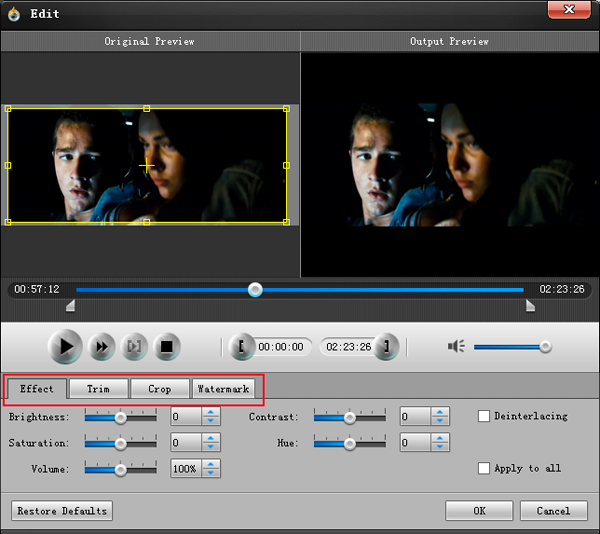
Task: Decrease Contrast with down arrow
Action: click(x=440, y=421)
